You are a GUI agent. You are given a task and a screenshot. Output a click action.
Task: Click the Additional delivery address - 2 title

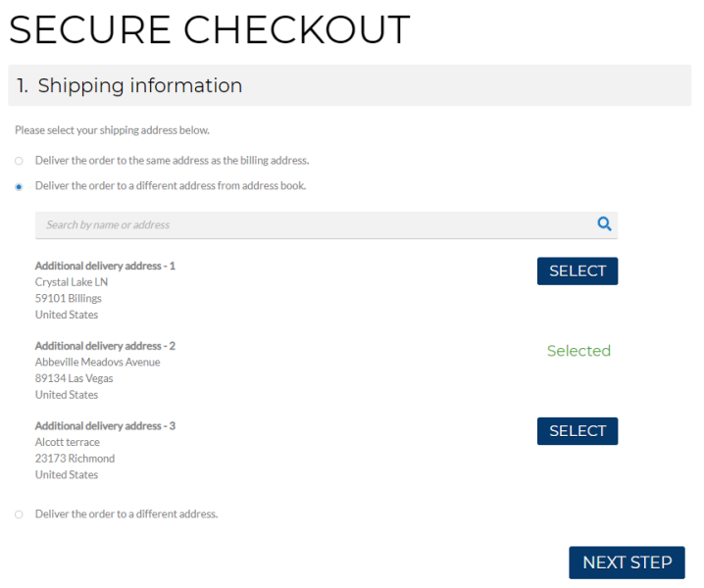pyautogui.click(x=105, y=346)
